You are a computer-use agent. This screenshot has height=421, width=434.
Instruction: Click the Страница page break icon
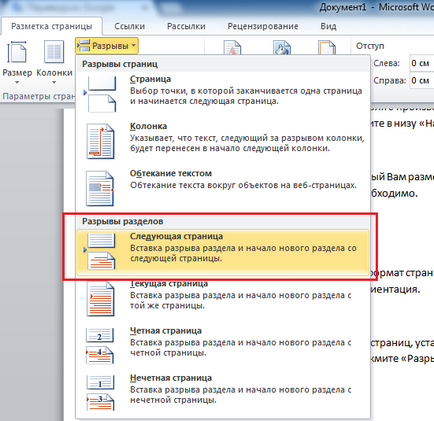pos(101,94)
